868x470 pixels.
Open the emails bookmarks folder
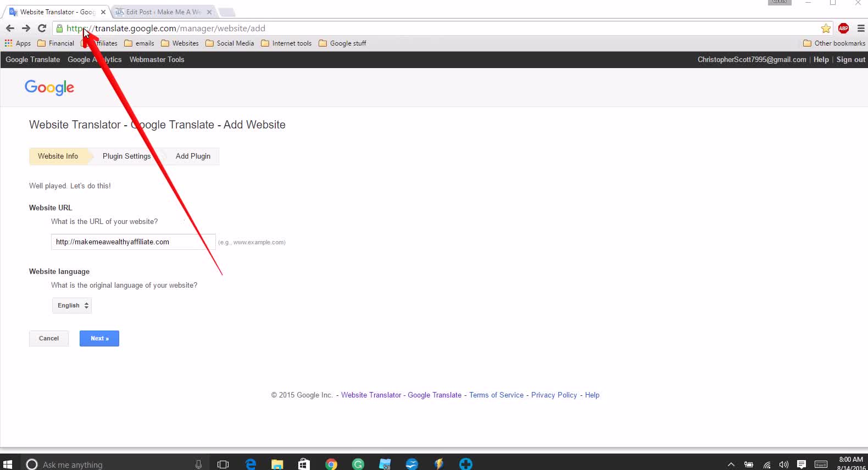[139, 43]
